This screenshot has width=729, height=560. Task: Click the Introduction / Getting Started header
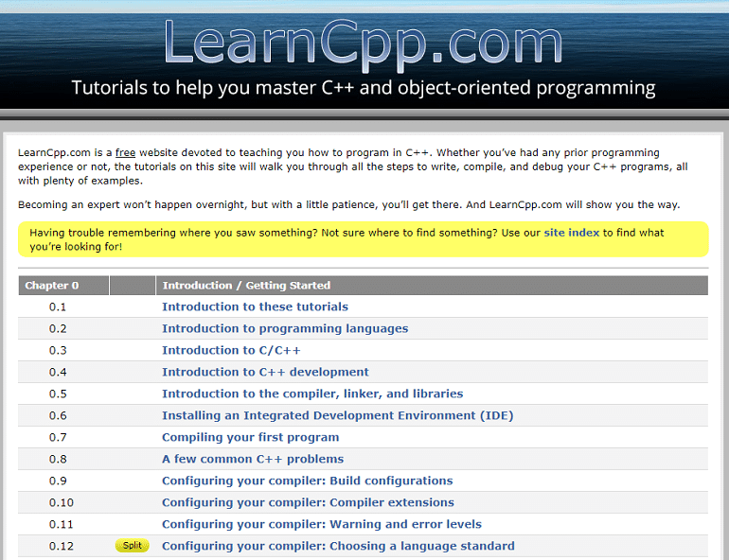pyautogui.click(x=432, y=285)
